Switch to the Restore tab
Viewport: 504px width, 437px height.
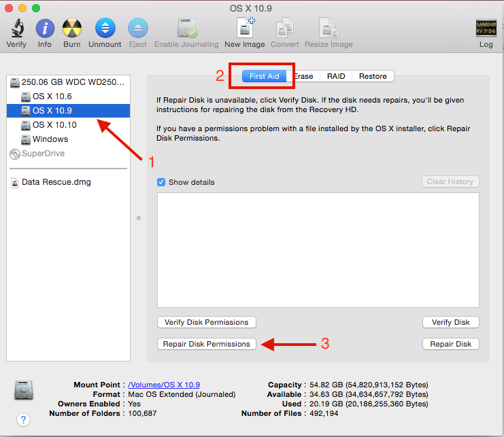[x=373, y=76]
